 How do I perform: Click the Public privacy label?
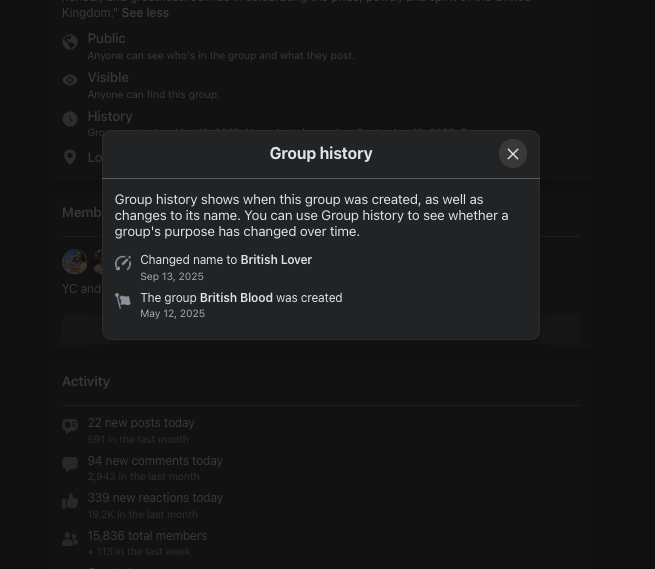pos(107,38)
